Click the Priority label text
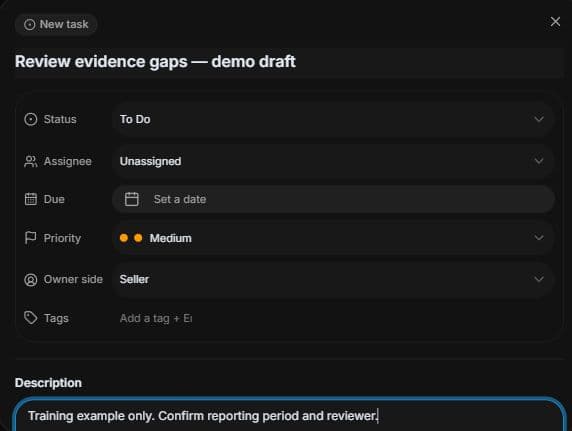The width and height of the screenshot is (572, 431). (62, 238)
